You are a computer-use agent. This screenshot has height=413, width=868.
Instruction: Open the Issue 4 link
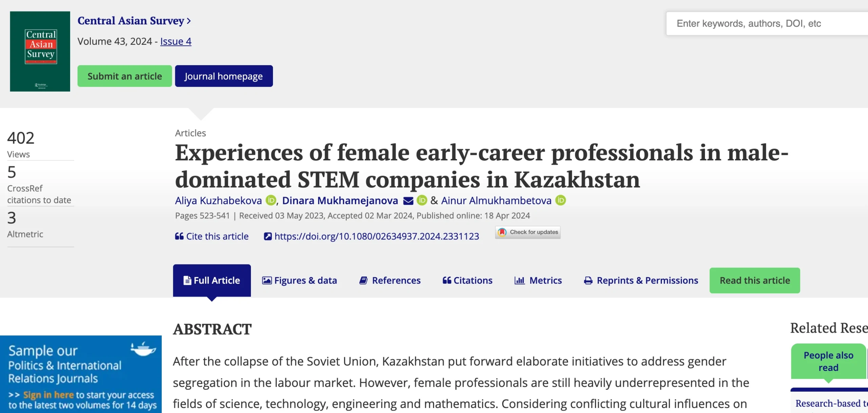[176, 41]
